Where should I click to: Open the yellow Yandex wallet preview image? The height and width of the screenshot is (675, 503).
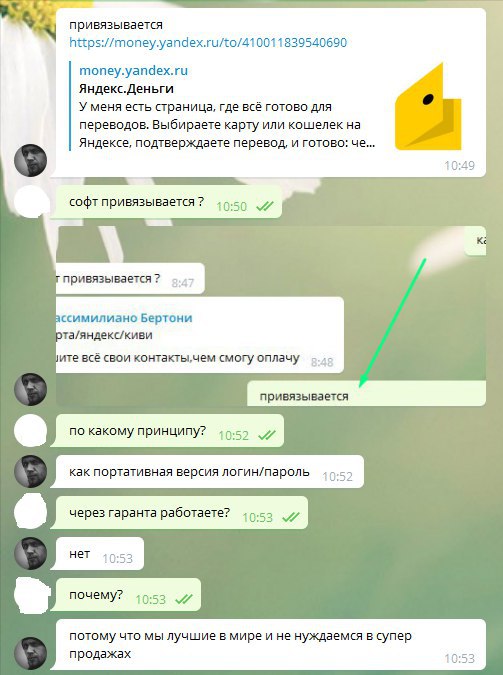pos(428,106)
